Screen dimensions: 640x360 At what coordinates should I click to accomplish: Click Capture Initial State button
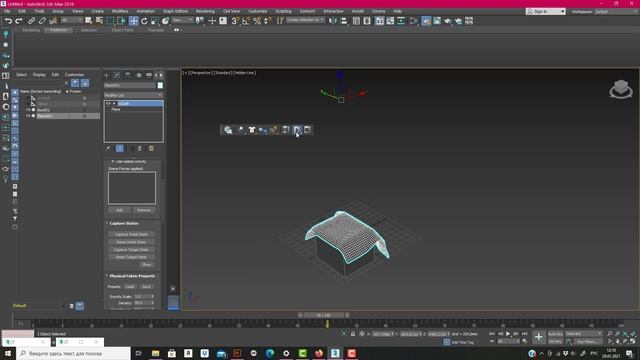131,235
